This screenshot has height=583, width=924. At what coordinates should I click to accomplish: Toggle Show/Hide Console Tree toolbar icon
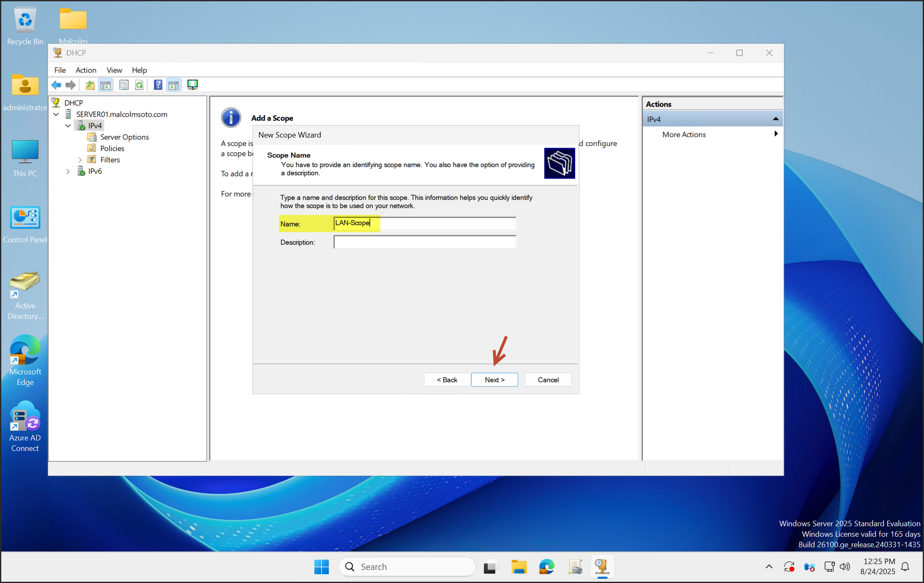(x=106, y=85)
